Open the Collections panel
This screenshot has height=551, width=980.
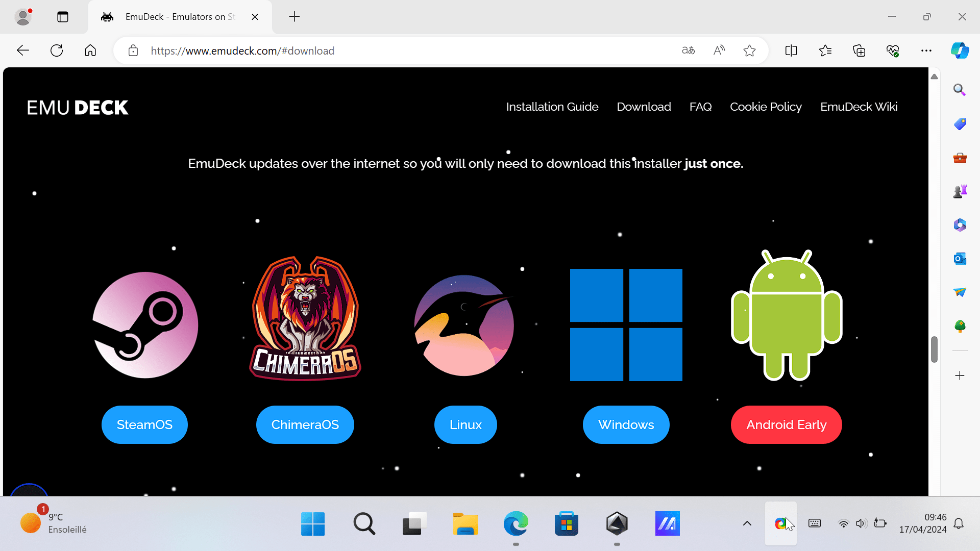coord(859,51)
